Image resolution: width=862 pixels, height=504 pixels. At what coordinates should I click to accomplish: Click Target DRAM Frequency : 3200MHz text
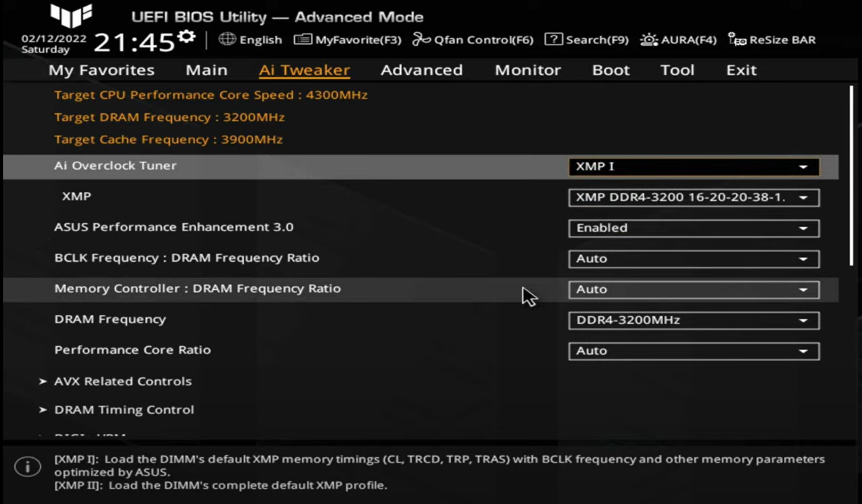(169, 117)
